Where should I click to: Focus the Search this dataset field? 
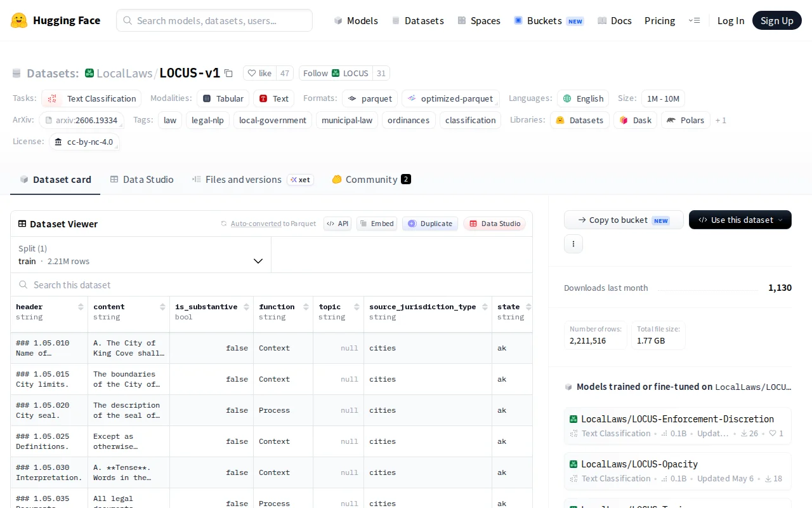pyautogui.click(x=272, y=284)
